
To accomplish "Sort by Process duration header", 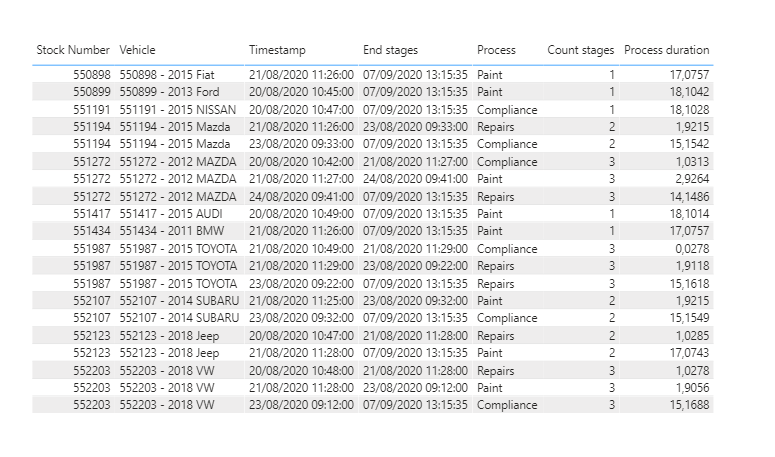I will coord(666,50).
